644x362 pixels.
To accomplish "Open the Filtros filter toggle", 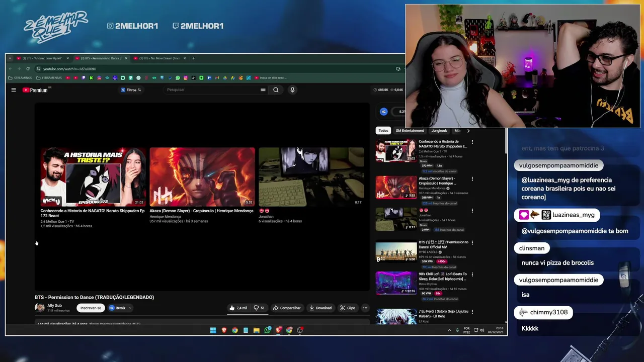I will [131, 90].
